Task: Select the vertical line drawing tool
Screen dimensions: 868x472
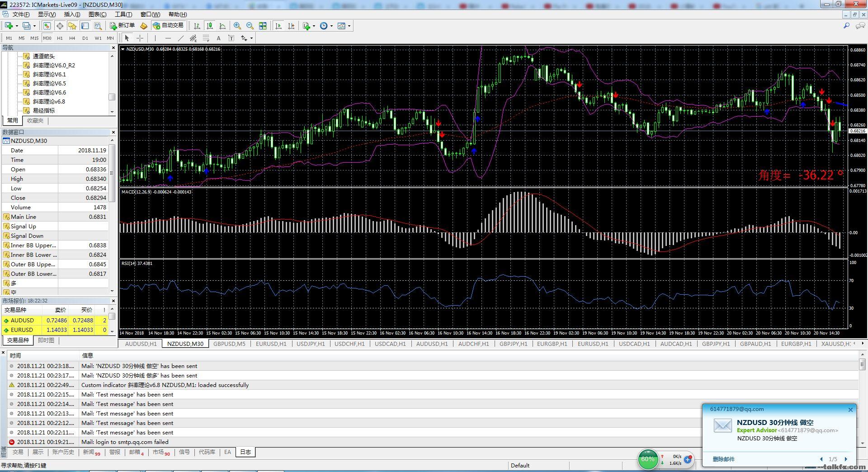Action: (x=155, y=38)
